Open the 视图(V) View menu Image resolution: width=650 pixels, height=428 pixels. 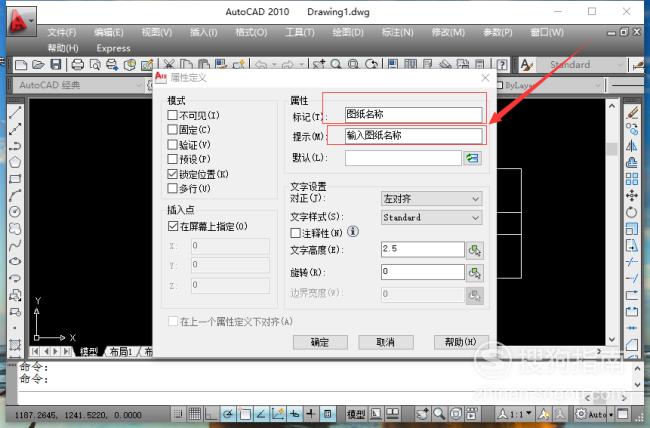(157, 32)
